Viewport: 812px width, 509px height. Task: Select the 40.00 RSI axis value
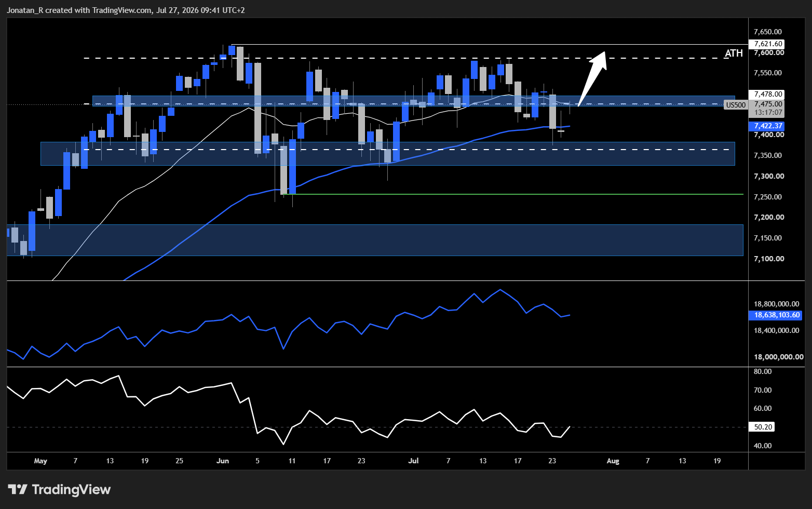763,446
